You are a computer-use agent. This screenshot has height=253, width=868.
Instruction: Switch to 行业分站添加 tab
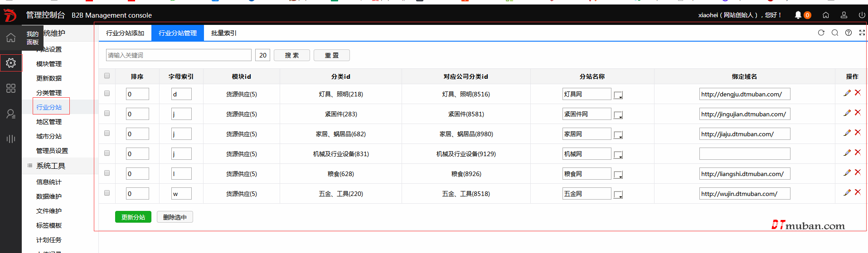point(125,33)
